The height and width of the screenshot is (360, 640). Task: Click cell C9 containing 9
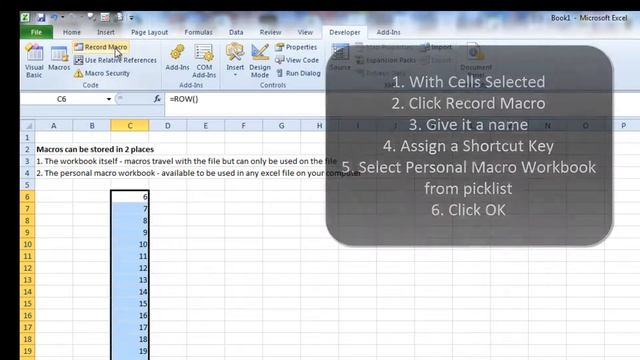130,232
